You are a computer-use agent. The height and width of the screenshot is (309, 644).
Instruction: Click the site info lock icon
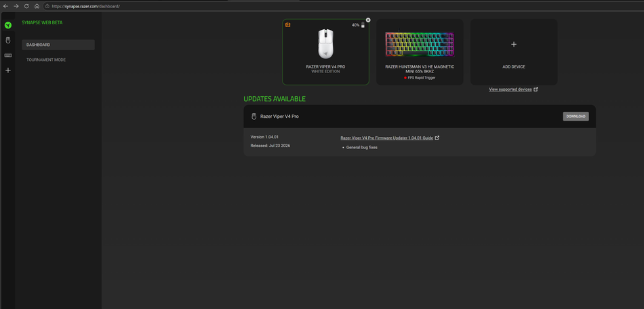coord(47,7)
